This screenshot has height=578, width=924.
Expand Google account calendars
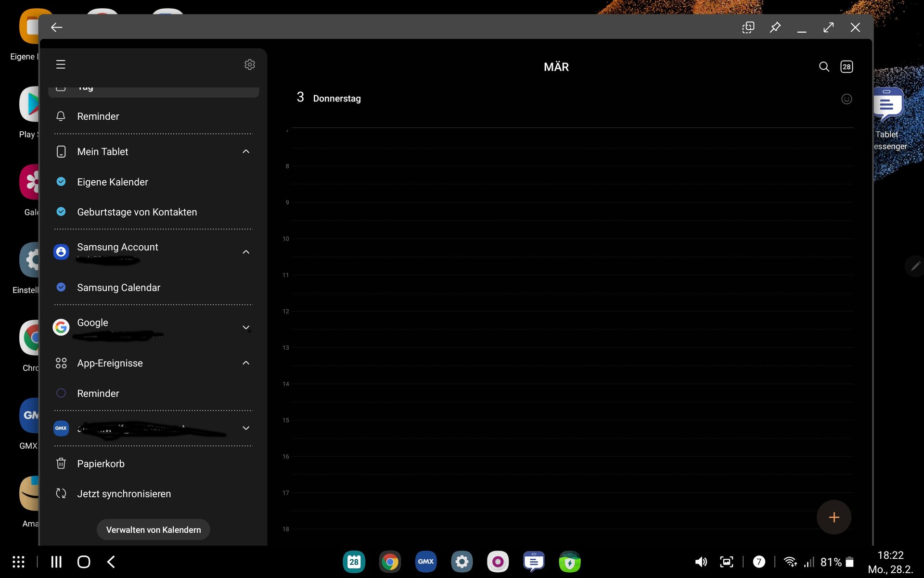click(x=246, y=327)
